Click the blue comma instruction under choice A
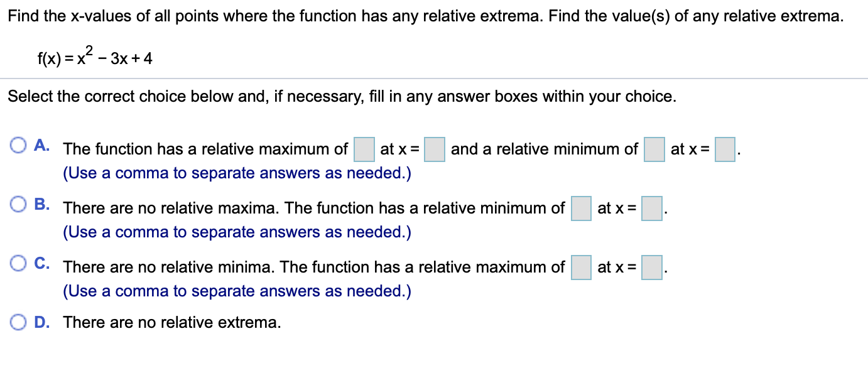The image size is (868, 368). click(236, 173)
